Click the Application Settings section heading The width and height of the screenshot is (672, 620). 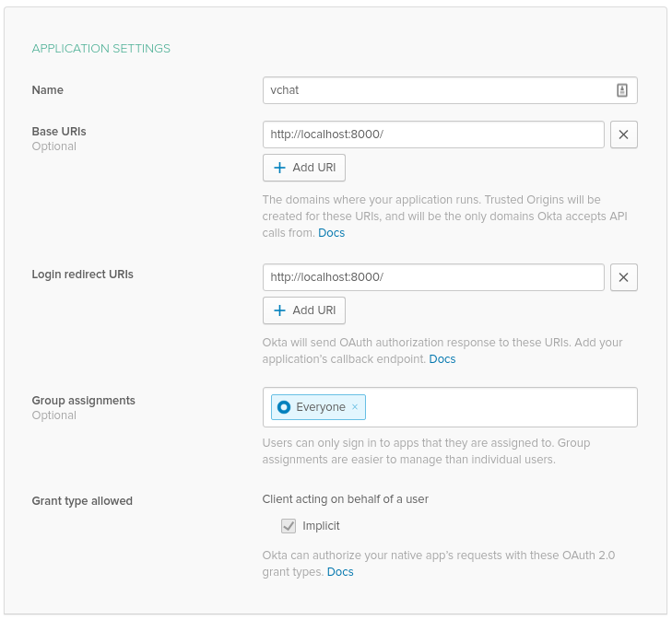pos(101,49)
